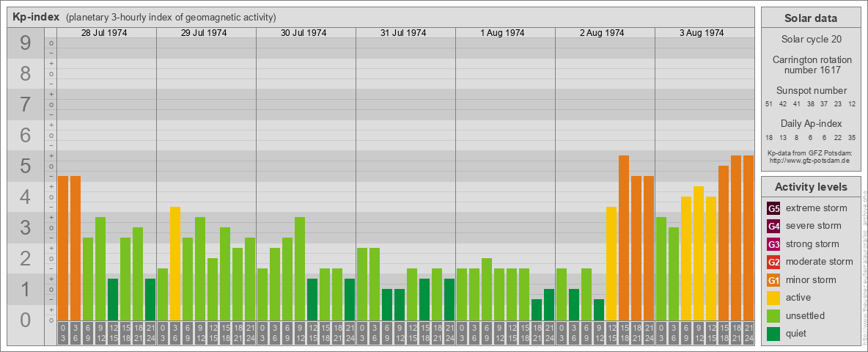Click the 'Daily Ap-index' label
The height and width of the screenshot is (352, 868).
point(810,123)
